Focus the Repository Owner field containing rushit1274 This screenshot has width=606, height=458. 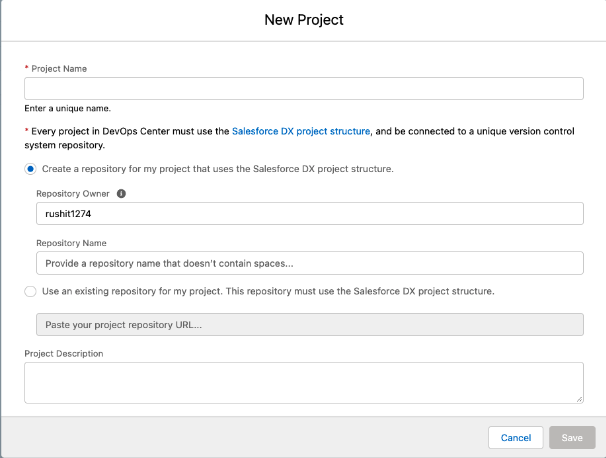[310, 213]
